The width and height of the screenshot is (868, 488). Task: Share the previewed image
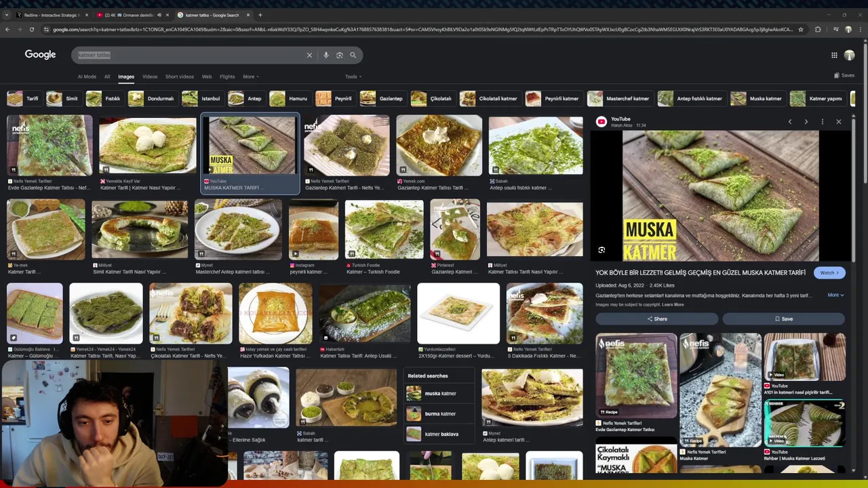(x=656, y=319)
